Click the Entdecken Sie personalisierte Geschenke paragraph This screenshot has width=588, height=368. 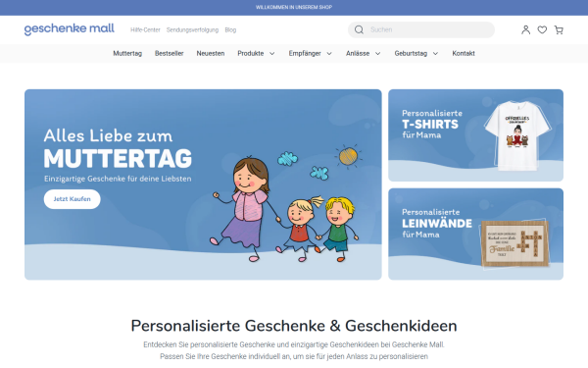point(294,350)
